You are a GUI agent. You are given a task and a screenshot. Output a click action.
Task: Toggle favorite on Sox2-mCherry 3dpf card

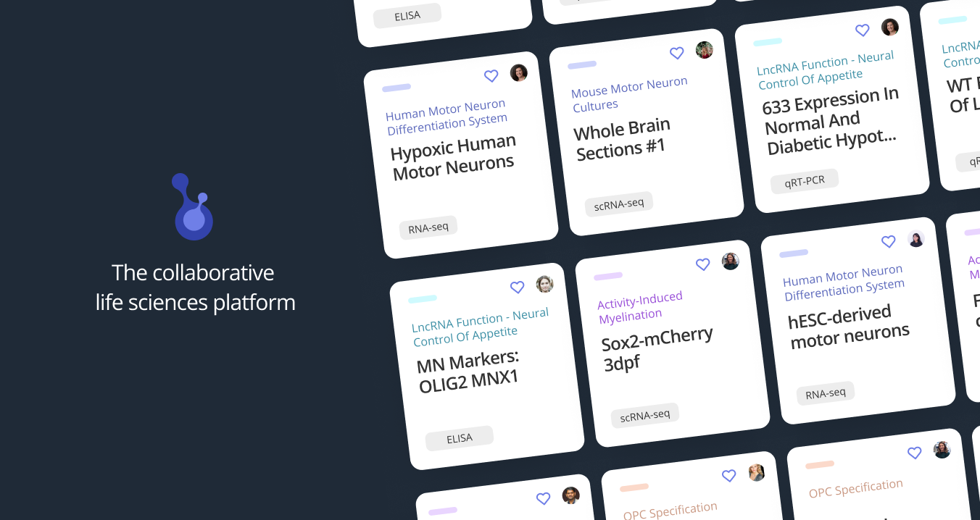[703, 264]
